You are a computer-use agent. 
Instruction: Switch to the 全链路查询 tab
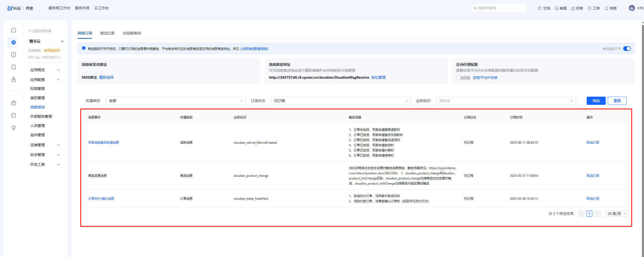pyautogui.click(x=132, y=33)
